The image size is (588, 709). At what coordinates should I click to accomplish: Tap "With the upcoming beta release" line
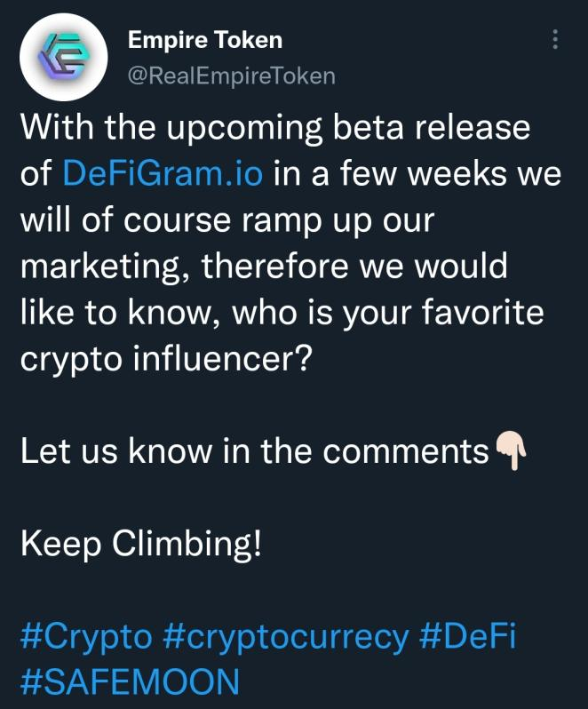pos(275,129)
